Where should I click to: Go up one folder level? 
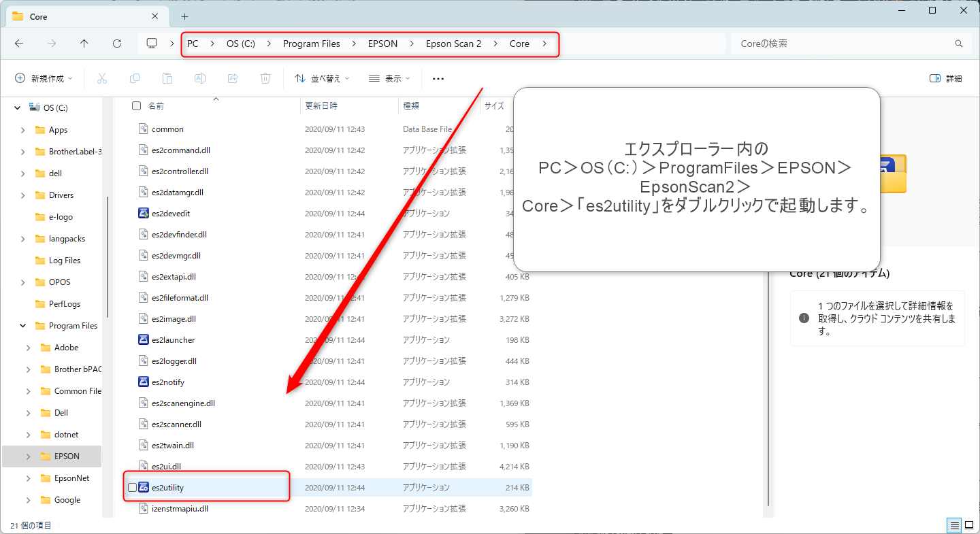[x=84, y=44]
